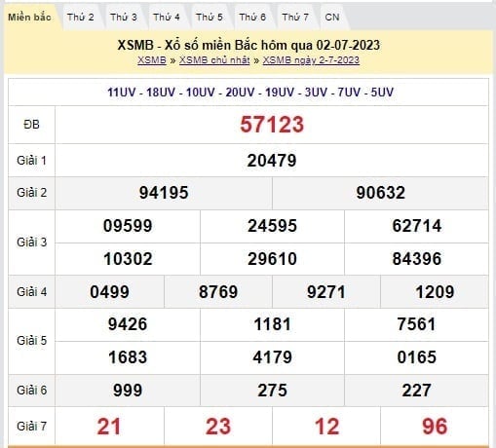The height and width of the screenshot is (448, 496).
Task: Go to the Thứ 7 tab
Action: 295,18
